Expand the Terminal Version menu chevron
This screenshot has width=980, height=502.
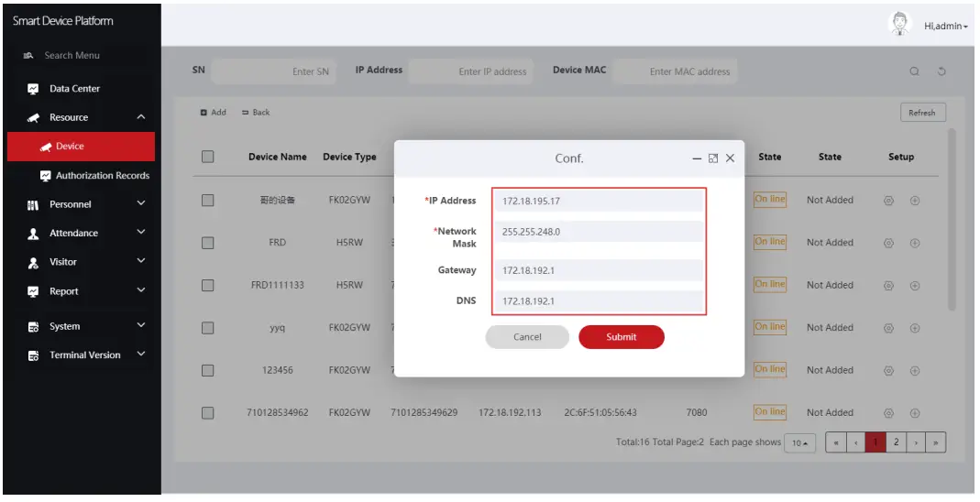click(x=141, y=354)
